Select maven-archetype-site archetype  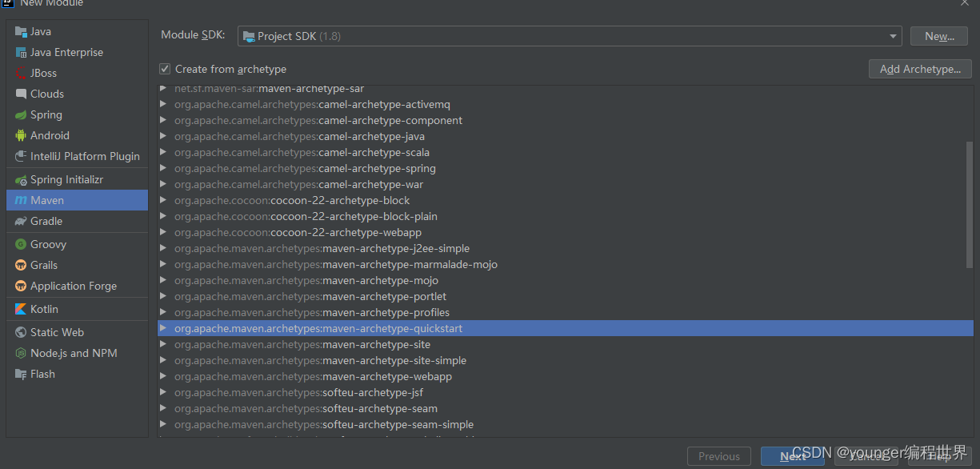(x=565, y=344)
